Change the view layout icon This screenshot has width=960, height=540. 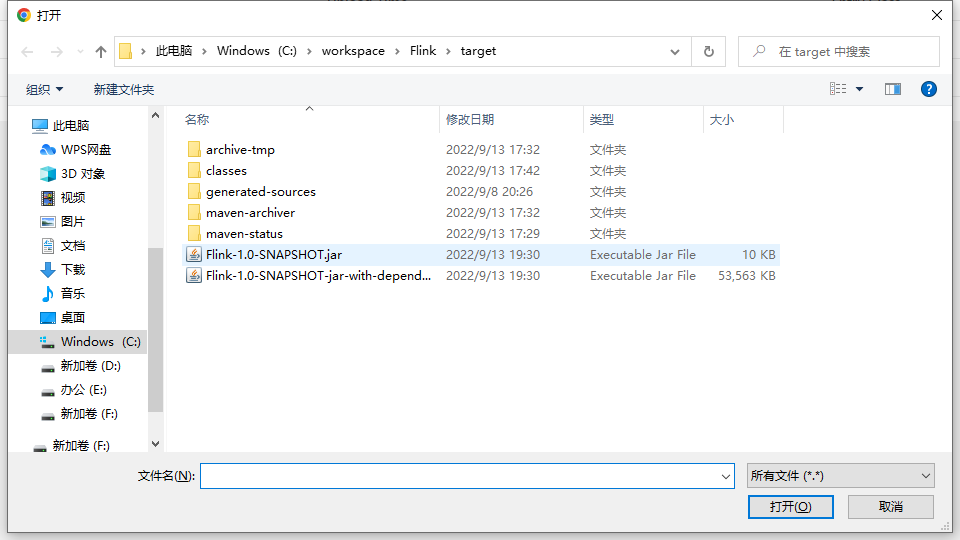click(x=838, y=89)
